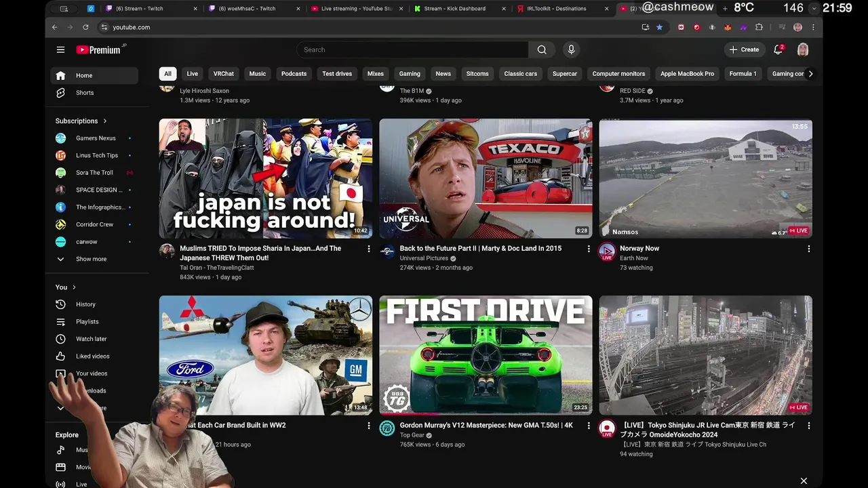Expand Show more subscriptions
The width and height of the screenshot is (868, 488).
tap(94, 259)
